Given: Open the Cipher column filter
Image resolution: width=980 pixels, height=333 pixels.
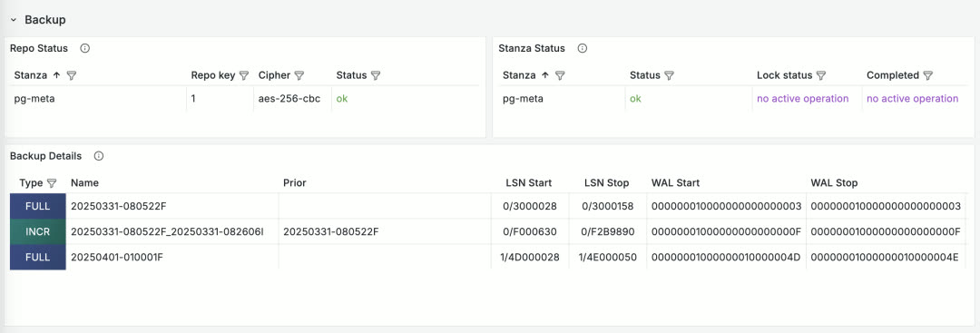Looking at the screenshot, I should (299, 75).
